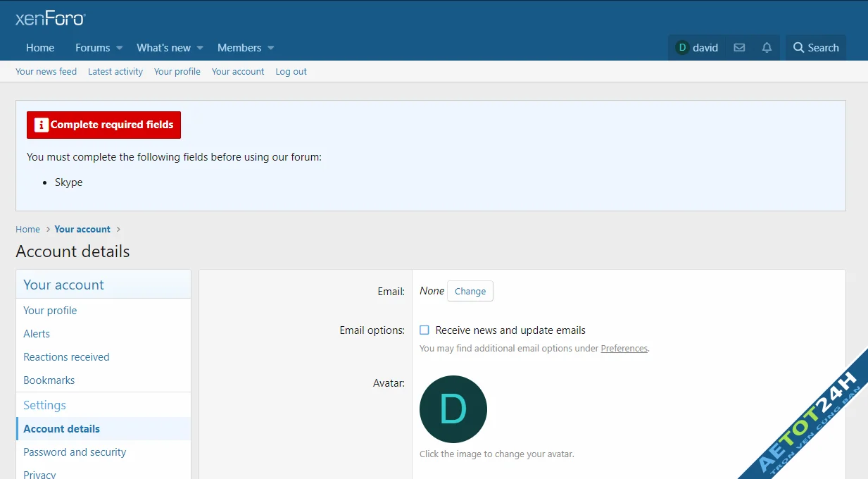Expand the Forums dropdown
868x479 pixels.
[92, 47]
